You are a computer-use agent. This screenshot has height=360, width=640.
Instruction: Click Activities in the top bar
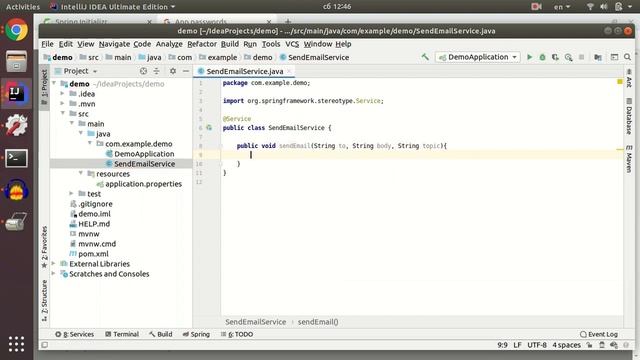[x=23, y=7]
